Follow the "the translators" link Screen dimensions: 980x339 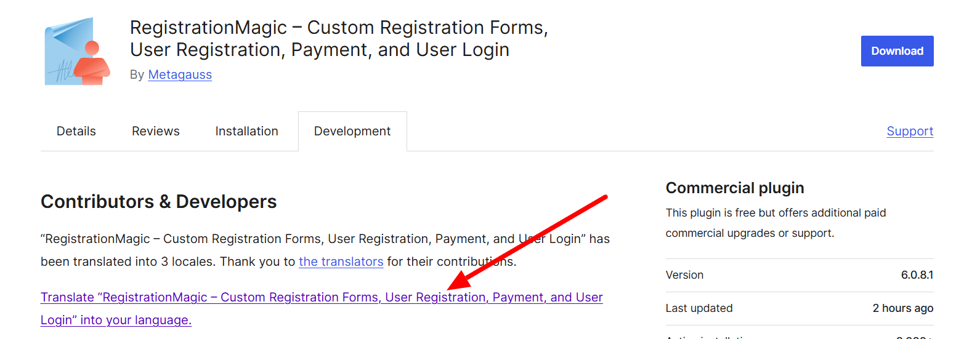[341, 261]
